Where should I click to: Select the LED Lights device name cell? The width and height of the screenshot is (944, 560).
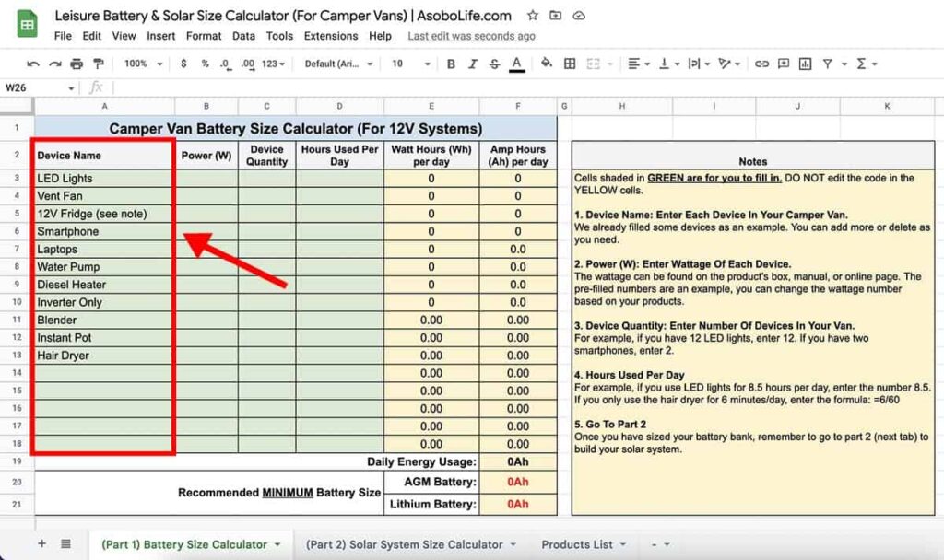pos(104,178)
